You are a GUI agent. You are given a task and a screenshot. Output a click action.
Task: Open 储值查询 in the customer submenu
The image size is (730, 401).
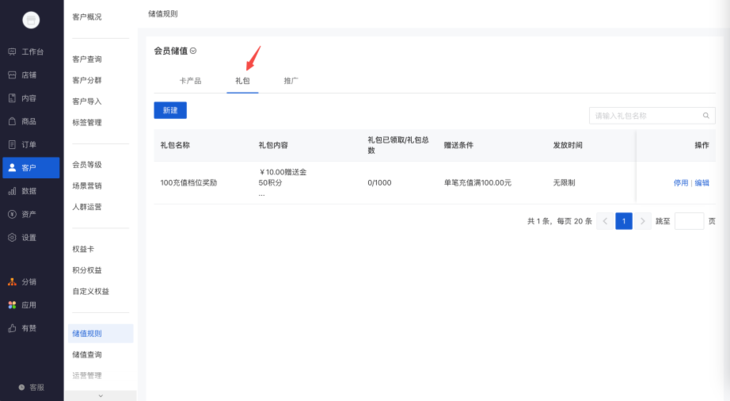click(87, 355)
